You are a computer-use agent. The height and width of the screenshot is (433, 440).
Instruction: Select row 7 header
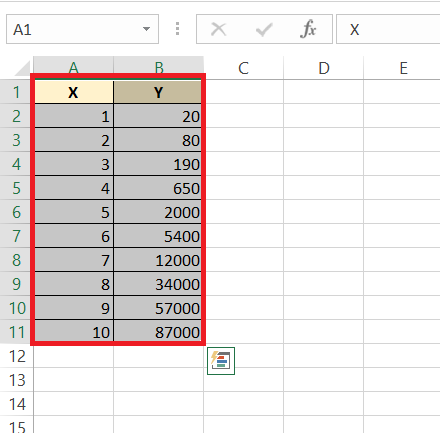17,236
